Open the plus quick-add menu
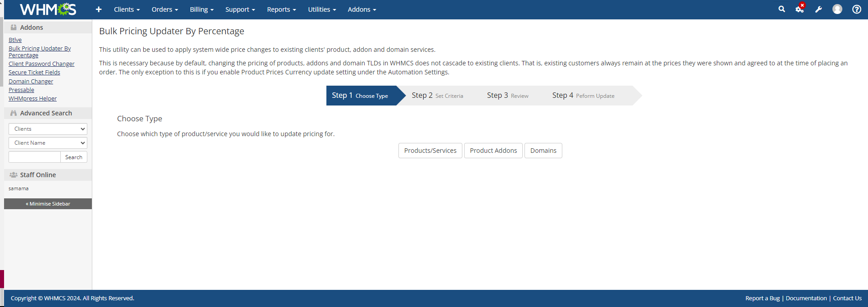868x307 pixels. click(x=99, y=9)
